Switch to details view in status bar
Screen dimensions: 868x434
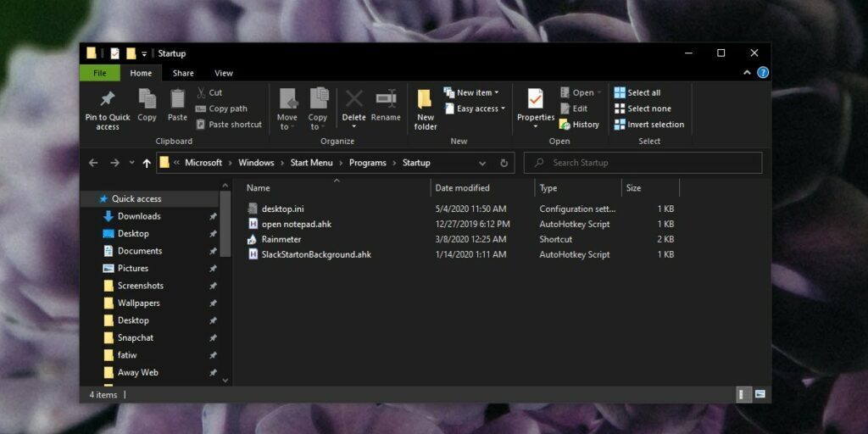click(x=743, y=394)
